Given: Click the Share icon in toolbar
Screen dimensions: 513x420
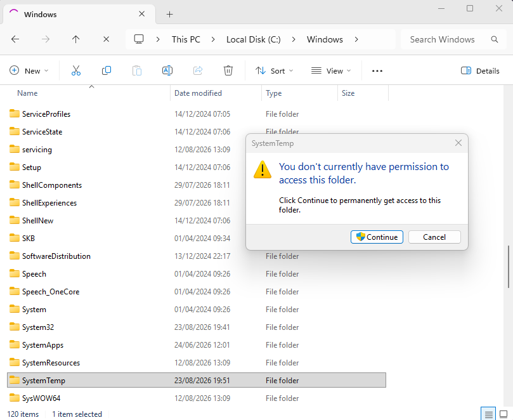Looking at the screenshot, I should pyautogui.click(x=198, y=70).
